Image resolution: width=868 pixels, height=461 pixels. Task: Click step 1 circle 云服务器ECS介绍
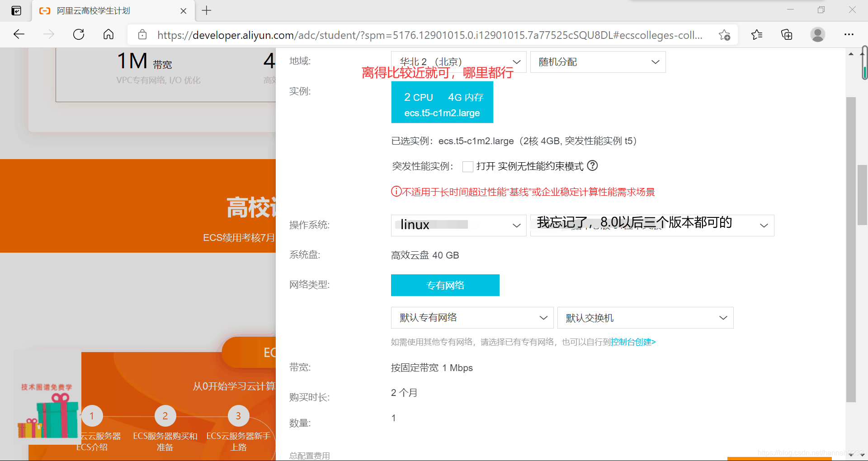(x=92, y=416)
